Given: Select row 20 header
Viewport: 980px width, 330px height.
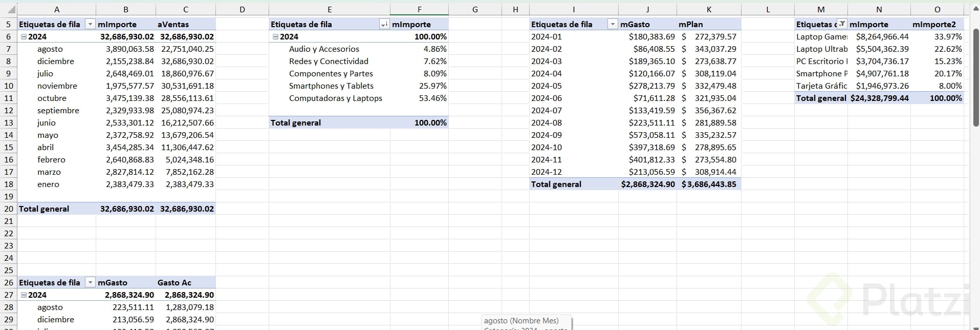Looking at the screenshot, I should (x=9, y=209).
